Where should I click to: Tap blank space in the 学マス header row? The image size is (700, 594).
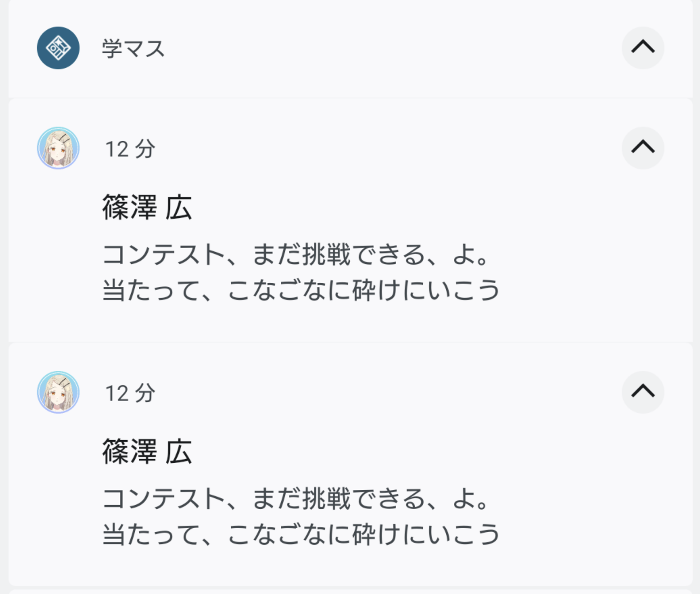(383, 48)
